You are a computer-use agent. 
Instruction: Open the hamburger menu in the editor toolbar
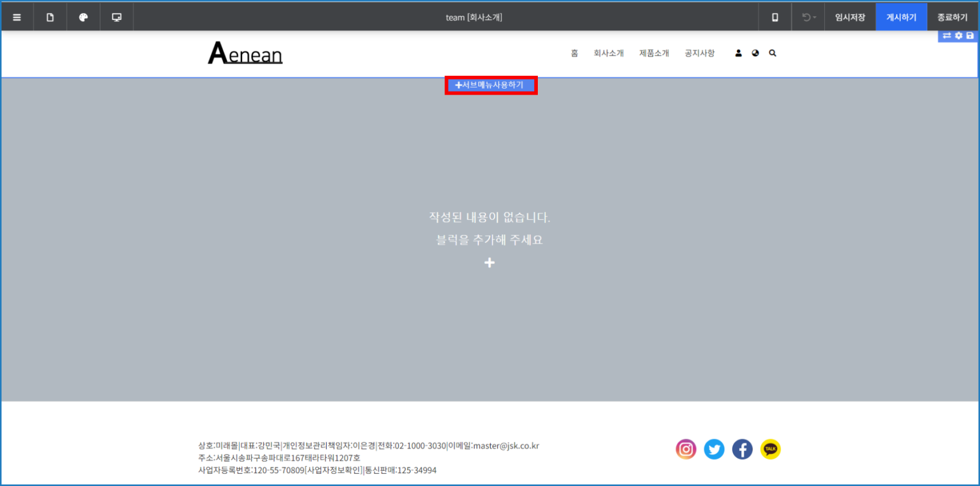coord(17,17)
